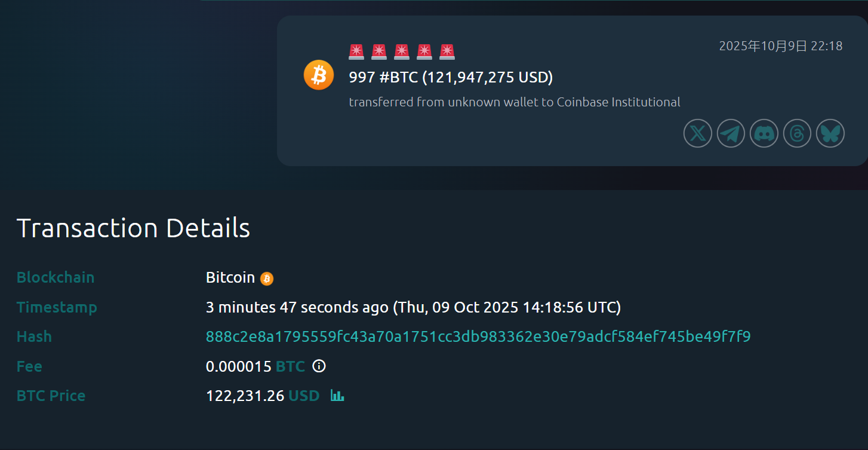Viewport: 868px width, 450px height.
Task: Open the Fee info circle icon
Action: [x=319, y=366]
